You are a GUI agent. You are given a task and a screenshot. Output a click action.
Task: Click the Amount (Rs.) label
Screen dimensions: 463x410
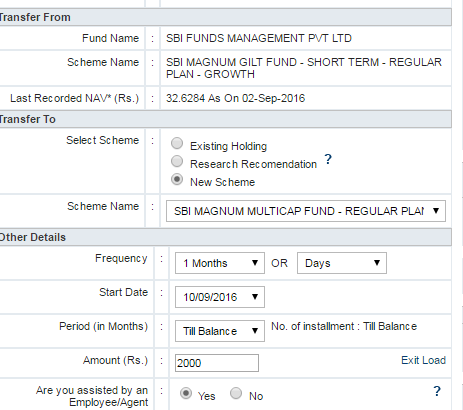pos(115,360)
